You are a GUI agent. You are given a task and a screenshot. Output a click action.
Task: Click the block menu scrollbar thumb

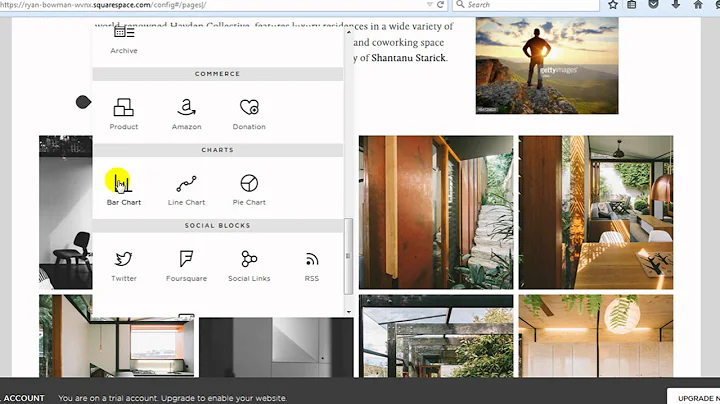(349, 256)
